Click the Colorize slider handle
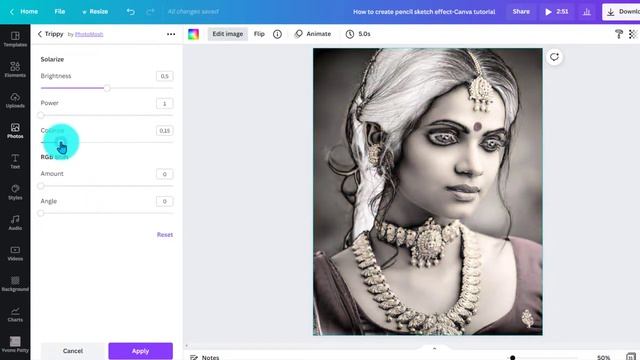Image resolution: width=640 pixels, height=360 pixels. click(x=60, y=142)
